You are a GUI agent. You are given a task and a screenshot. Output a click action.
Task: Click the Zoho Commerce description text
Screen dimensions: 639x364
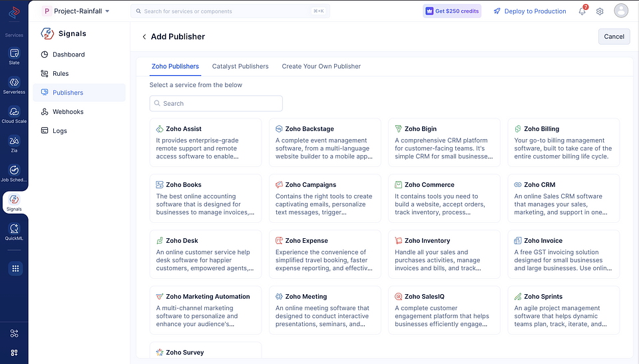coord(440,204)
